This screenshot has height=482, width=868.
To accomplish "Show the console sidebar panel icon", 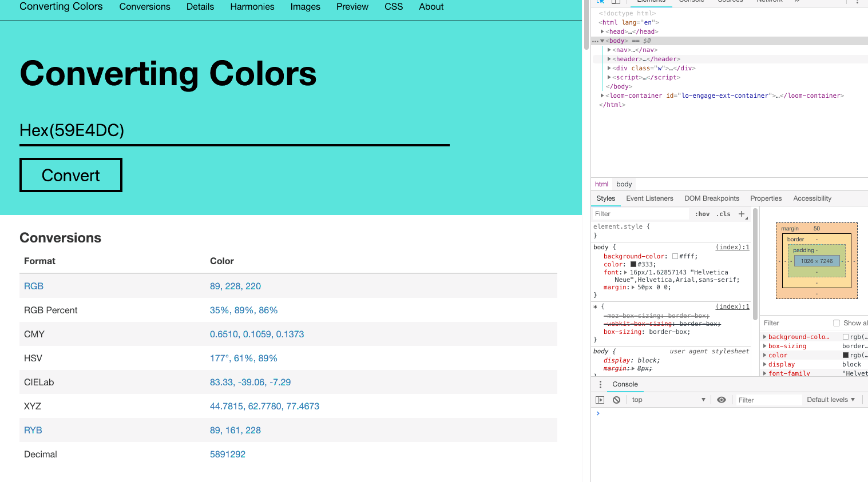I will (x=600, y=400).
